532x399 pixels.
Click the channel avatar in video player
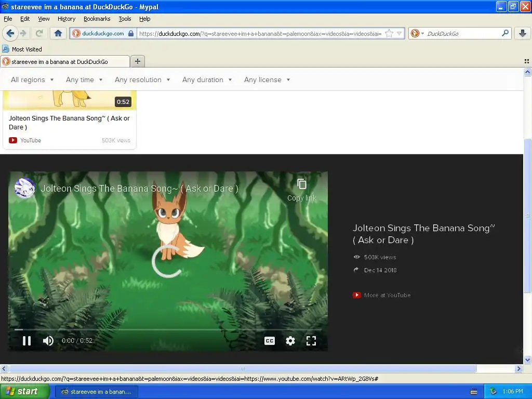[x=25, y=188]
